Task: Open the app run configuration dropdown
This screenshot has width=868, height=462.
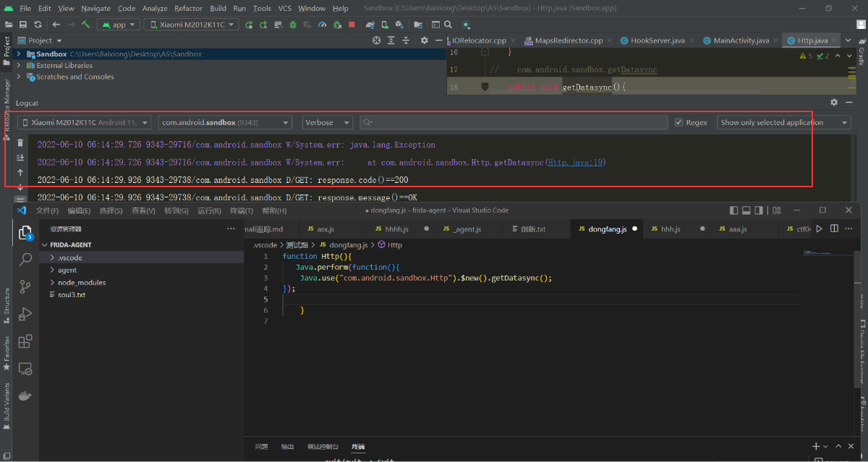Action: pyautogui.click(x=118, y=25)
